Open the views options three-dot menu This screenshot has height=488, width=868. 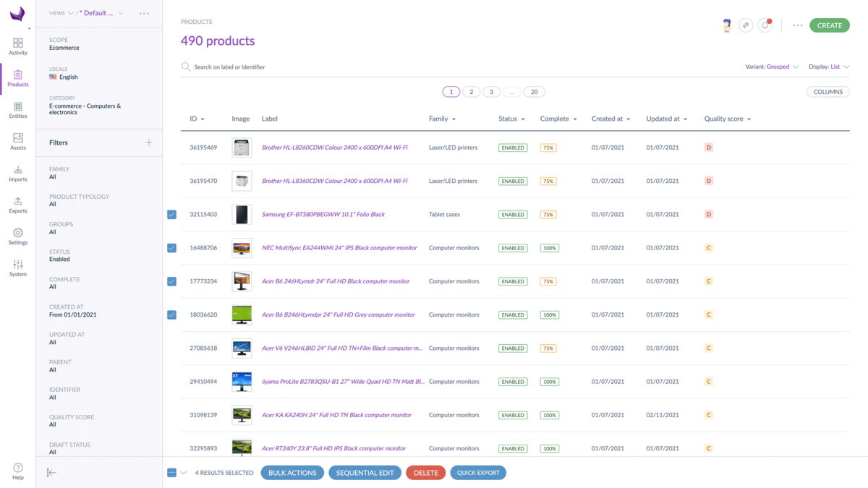pos(144,13)
